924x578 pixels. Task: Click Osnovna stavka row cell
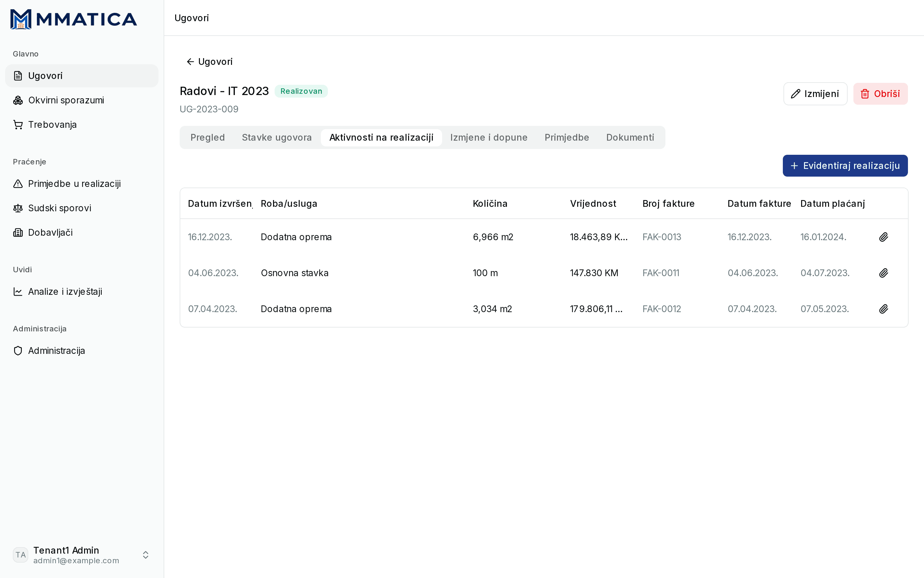pos(295,273)
